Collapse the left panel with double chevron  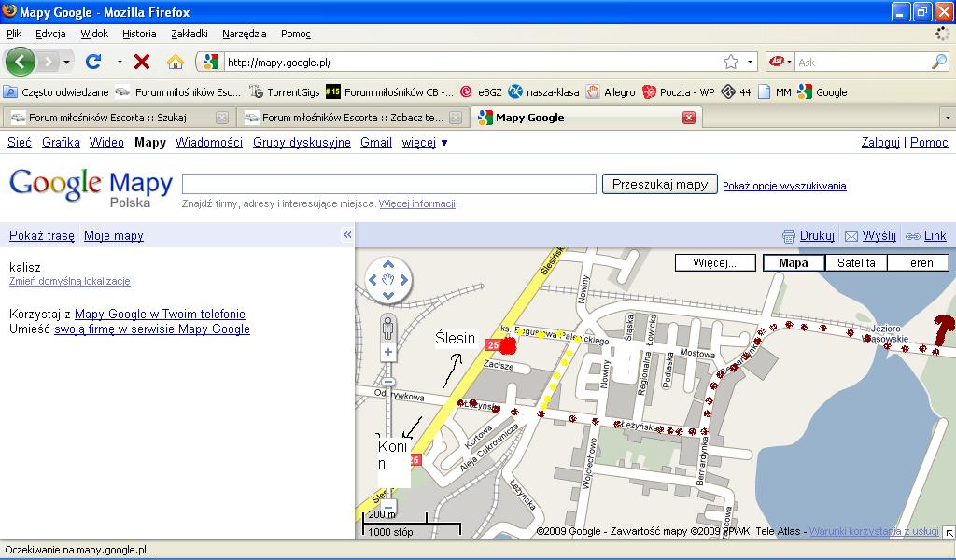tap(347, 235)
